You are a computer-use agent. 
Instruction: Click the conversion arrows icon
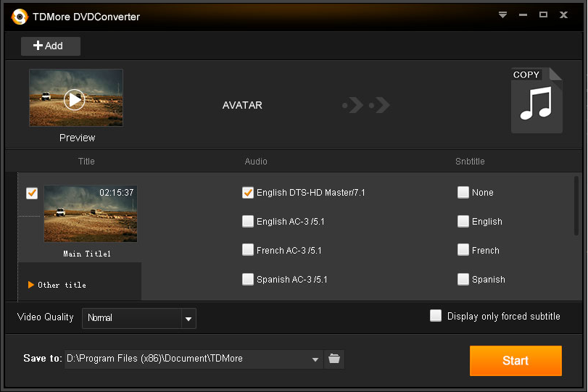pos(366,105)
